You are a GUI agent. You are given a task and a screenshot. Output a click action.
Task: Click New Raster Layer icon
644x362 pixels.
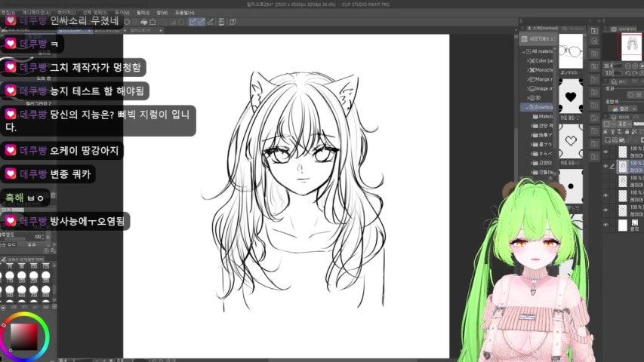click(x=608, y=140)
